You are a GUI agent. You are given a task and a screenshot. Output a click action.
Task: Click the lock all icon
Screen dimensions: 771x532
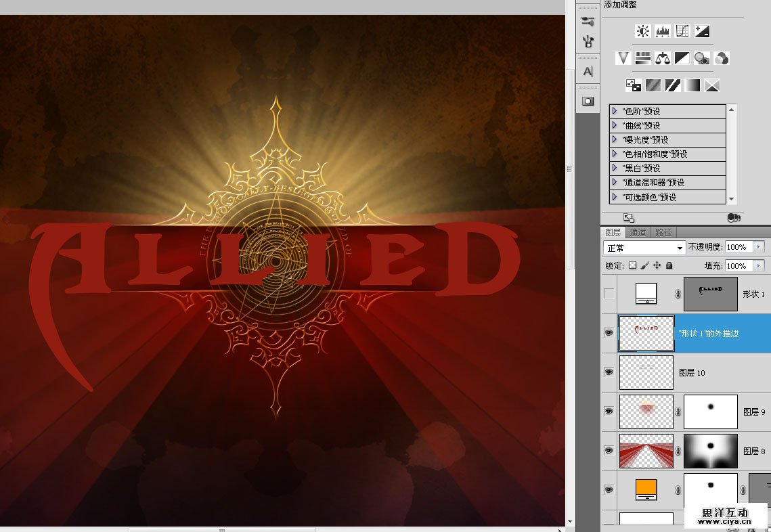point(669,266)
